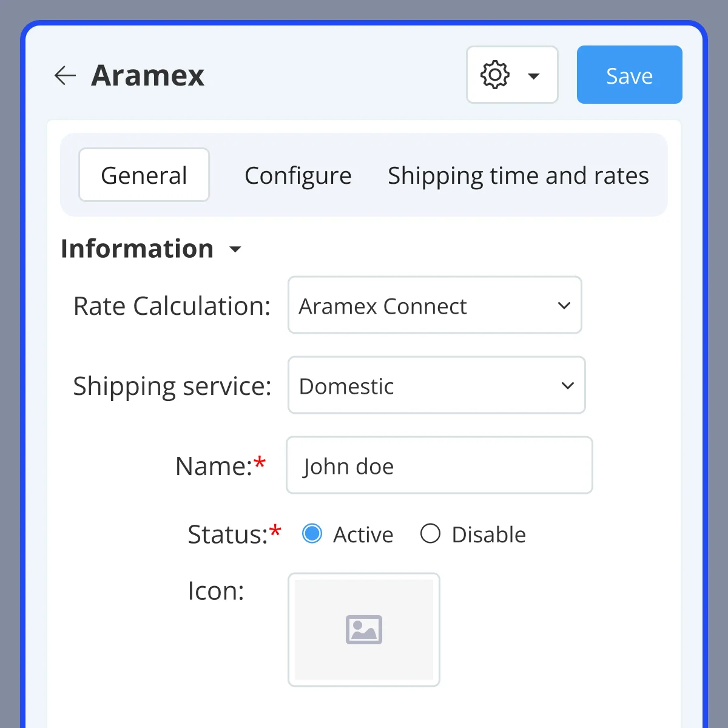728x728 pixels.
Task: Click the chevron in the Domestic field
Action: [568, 386]
